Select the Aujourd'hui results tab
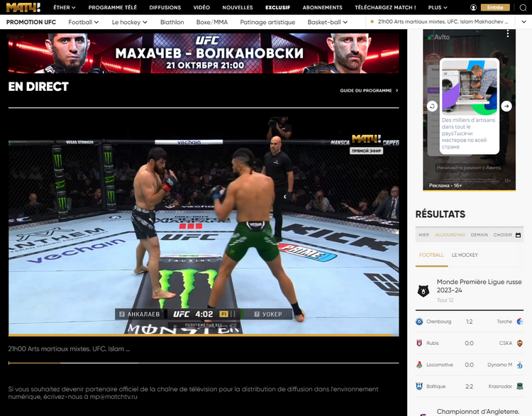 click(450, 235)
